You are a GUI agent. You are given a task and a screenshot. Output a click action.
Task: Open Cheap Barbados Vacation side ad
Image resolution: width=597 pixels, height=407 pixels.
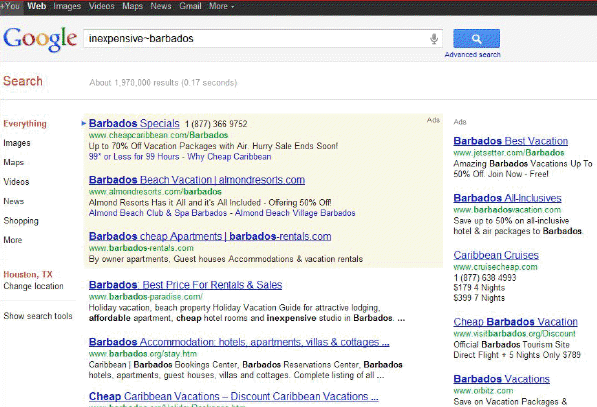(516, 322)
